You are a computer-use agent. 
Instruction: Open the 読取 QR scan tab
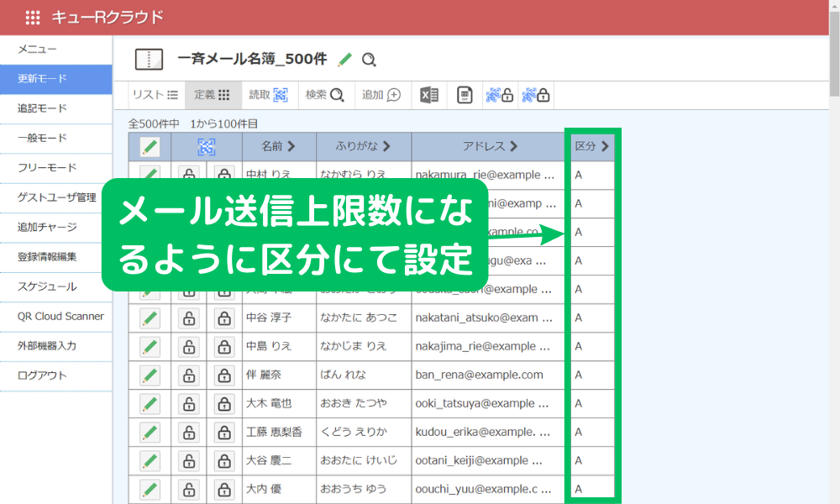[269, 95]
